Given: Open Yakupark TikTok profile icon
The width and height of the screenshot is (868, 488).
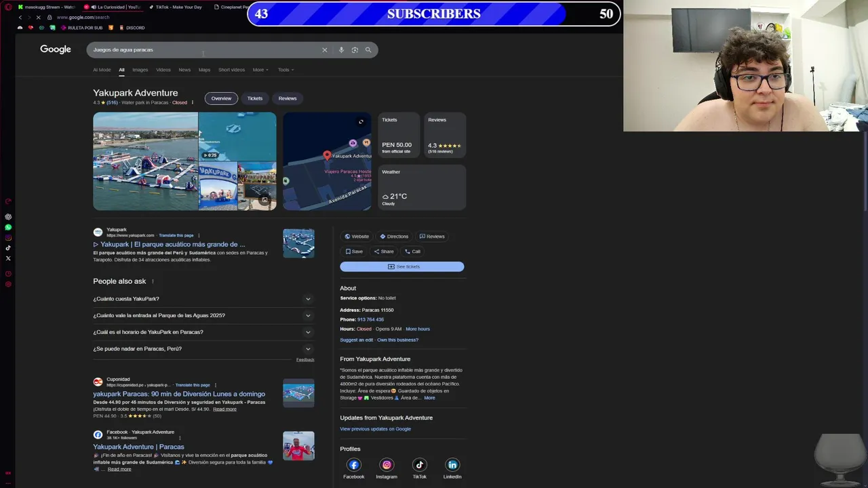Looking at the screenshot, I should [419, 464].
